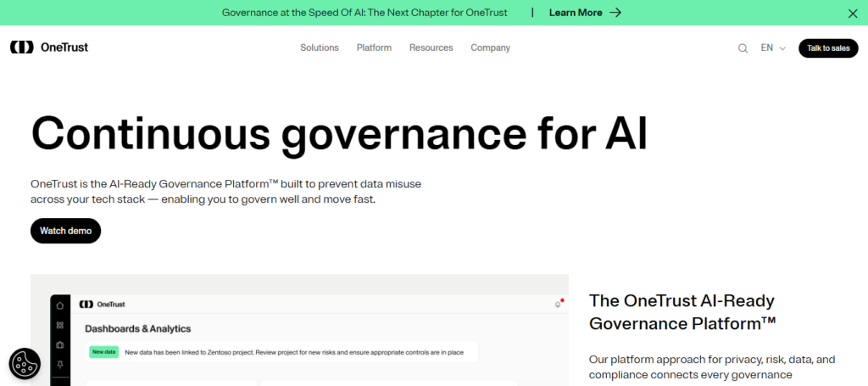The image size is (868, 386).
Task: Click 'The OneTrust AI-Ready Governance Platform' heading
Action: (x=682, y=312)
